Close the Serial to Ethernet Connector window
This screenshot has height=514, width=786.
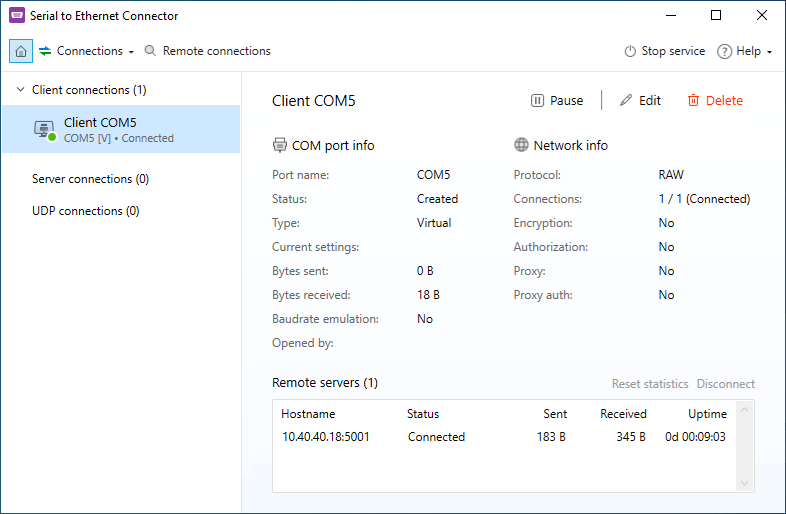[x=761, y=16]
